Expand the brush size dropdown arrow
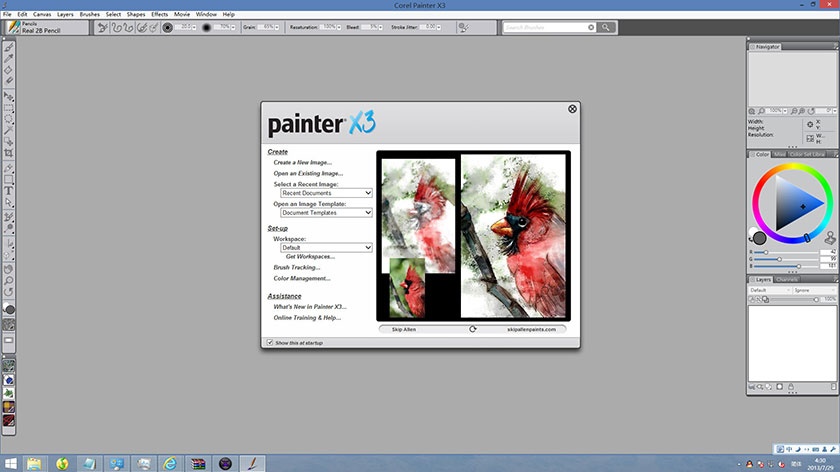This screenshot has height=472, width=840. [x=194, y=27]
